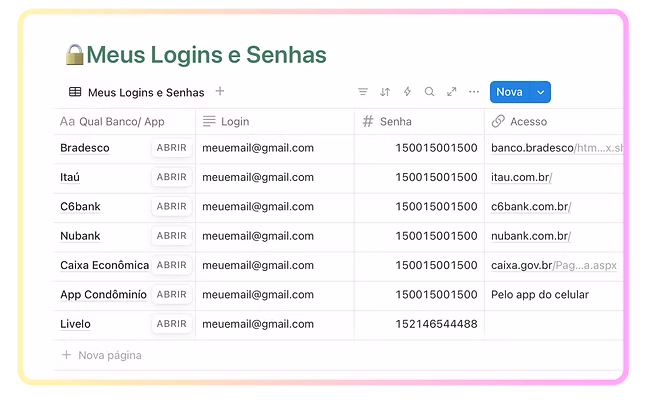Click the lock emoji page icon
The width and height of the screenshot is (654, 400).
[x=73, y=54]
